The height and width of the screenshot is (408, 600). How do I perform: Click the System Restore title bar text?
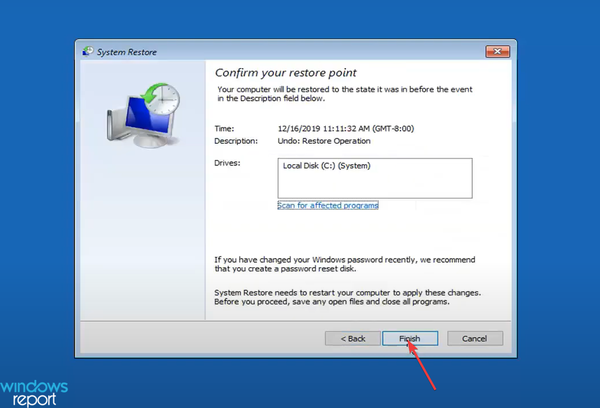(x=127, y=51)
